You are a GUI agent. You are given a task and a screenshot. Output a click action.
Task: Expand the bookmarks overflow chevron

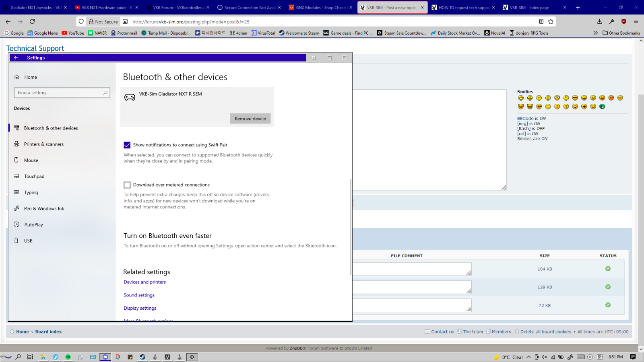(595, 33)
